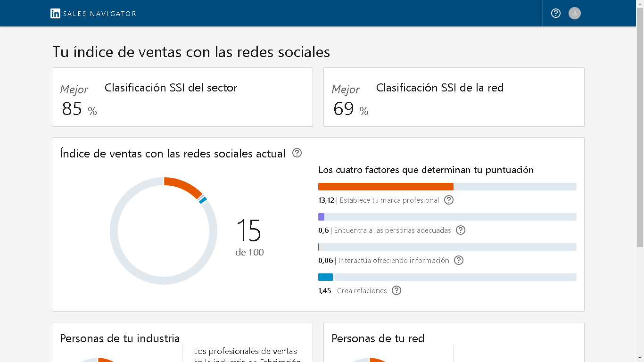The height and width of the screenshot is (362, 644).
Task: Click the SSI donut chart ring
Action: click(x=164, y=231)
